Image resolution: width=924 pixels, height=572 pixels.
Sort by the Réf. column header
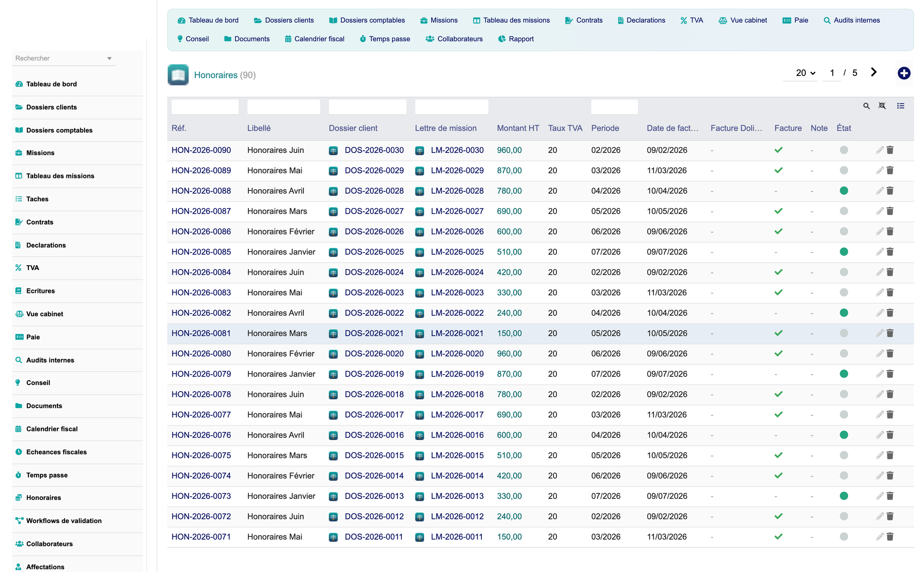179,128
